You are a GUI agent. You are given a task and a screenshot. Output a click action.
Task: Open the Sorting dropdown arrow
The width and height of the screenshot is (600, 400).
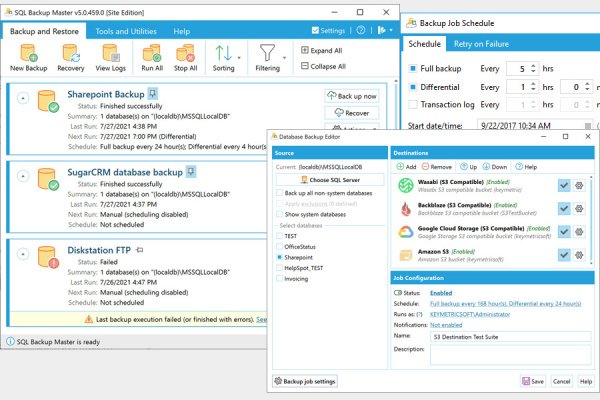(239, 58)
